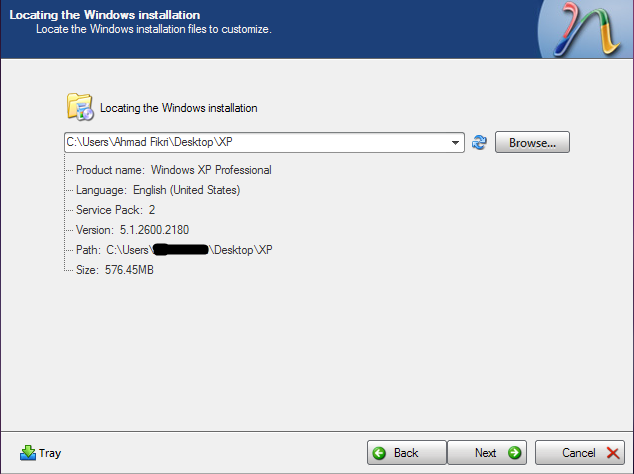Click the refresh arrows icon beside the path box
The height and width of the screenshot is (474, 634).
pyautogui.click(x=479, y=142)
